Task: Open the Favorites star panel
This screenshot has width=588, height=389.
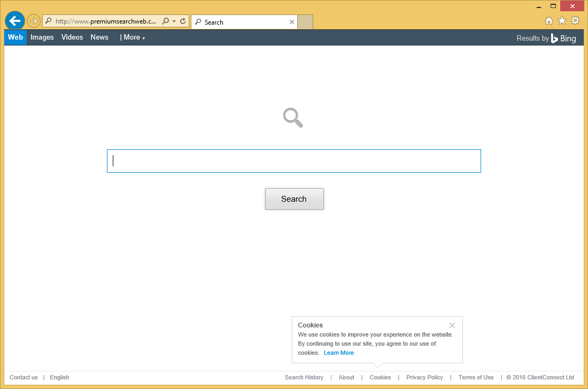Action: pos(562,20)
